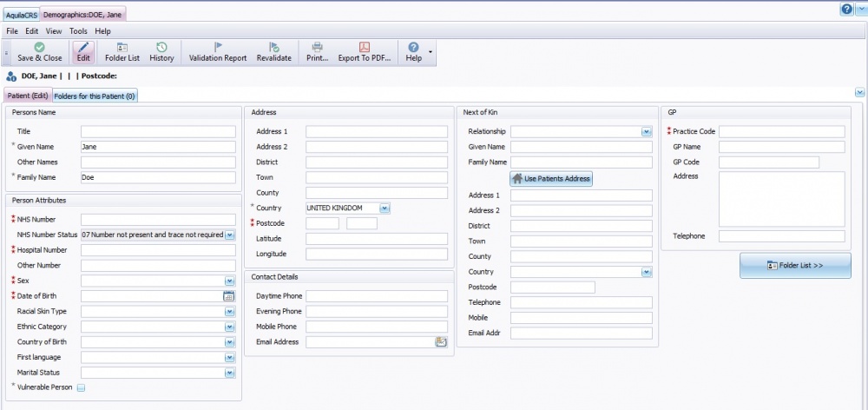Open the History toolbar icon
Viewport: 868px width, 410px height.
[x=161, y=52]
